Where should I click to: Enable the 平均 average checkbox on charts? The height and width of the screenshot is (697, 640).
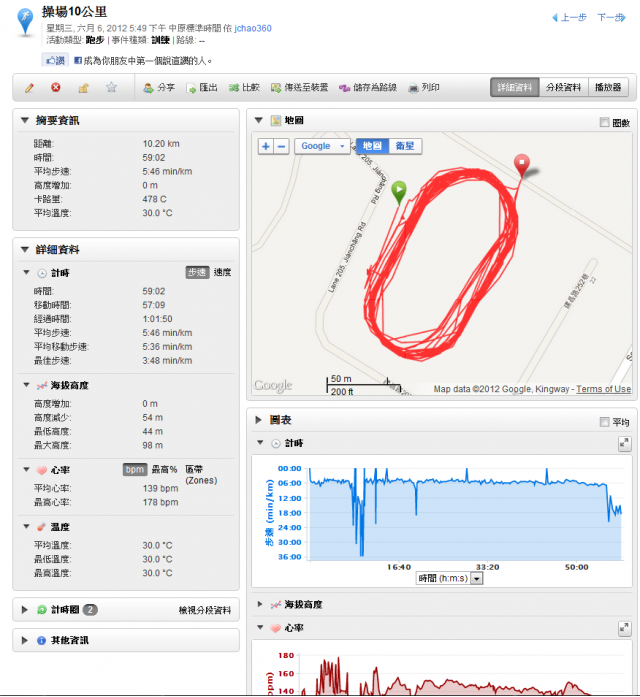click(604, 421)
